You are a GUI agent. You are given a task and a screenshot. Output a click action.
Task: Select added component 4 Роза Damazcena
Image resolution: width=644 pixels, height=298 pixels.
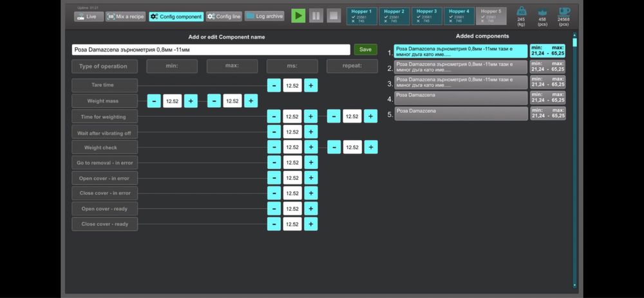[x=461, y=98]
